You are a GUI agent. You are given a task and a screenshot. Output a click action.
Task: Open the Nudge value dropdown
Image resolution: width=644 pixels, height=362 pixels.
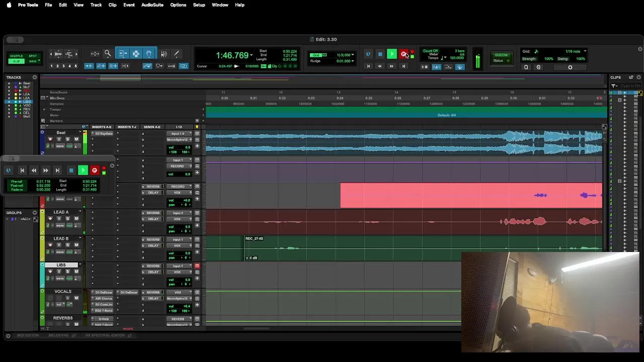[353, 61]
